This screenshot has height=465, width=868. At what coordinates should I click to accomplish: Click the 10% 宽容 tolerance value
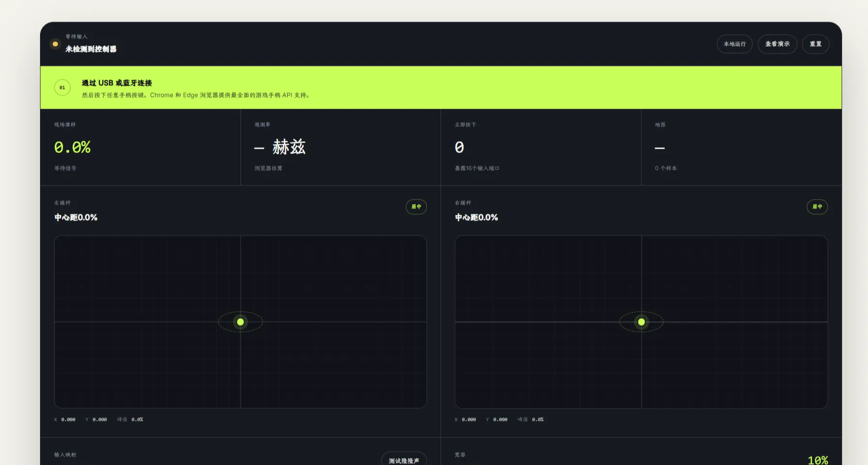coord(818,460)
